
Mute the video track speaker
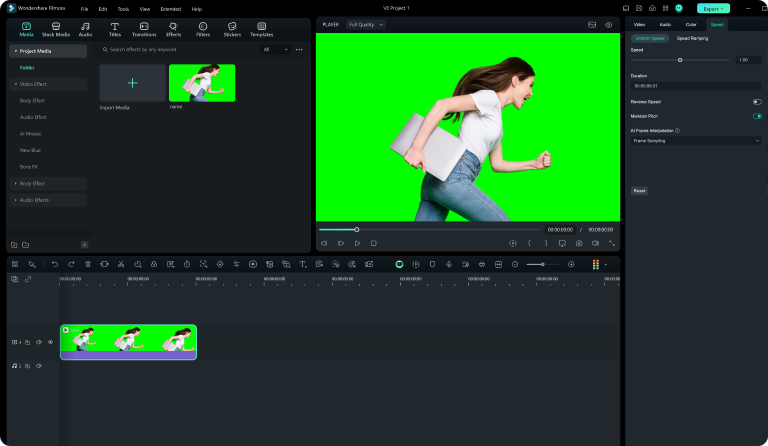pyautogui.click(x=39, y=342)
